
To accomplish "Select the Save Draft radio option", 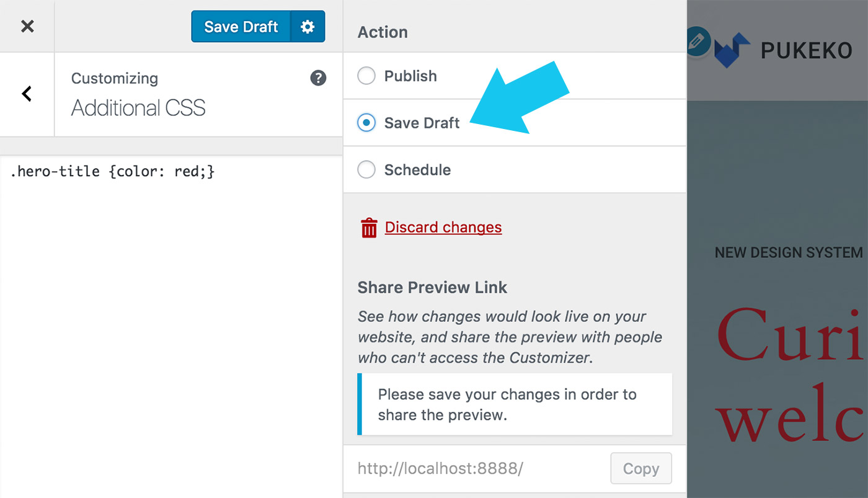I will pos(366,123).
